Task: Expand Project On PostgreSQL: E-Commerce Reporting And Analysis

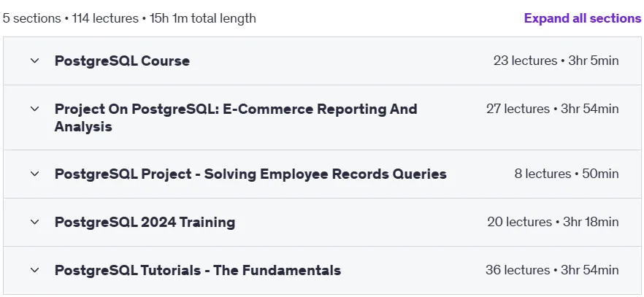Action: pyautogui.click(x=236, y=117)
